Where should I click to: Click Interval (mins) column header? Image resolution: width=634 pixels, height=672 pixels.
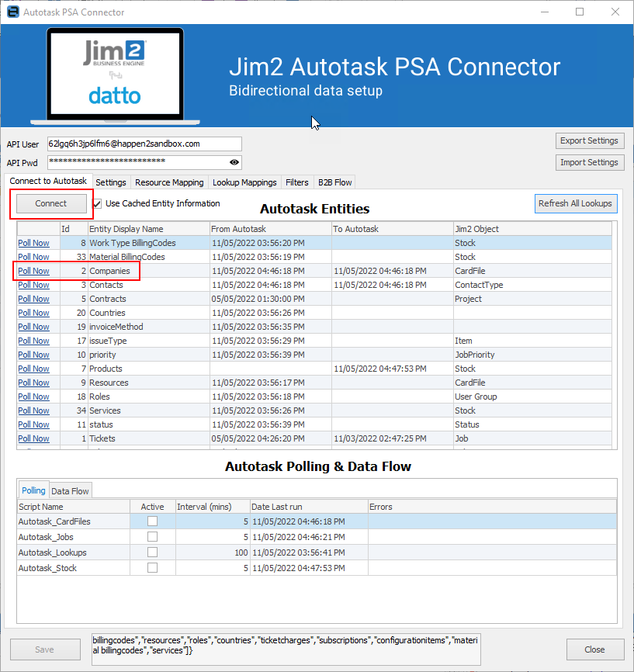213,507
